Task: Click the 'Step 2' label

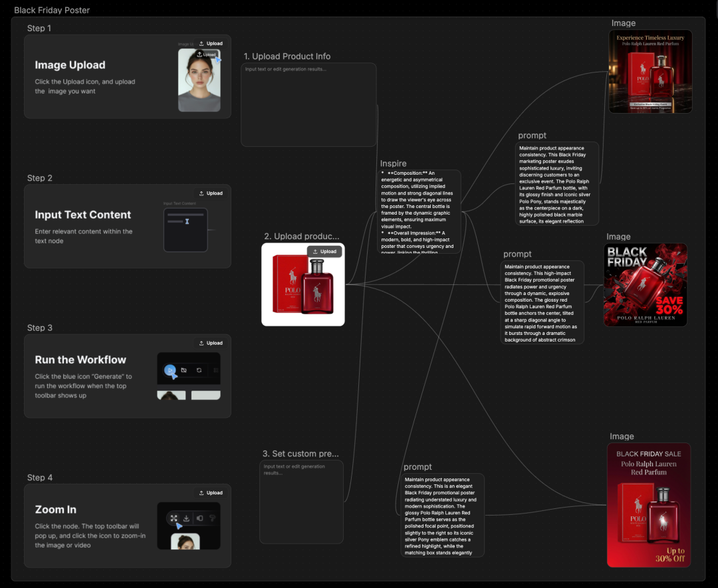Action: pos(39,178)
